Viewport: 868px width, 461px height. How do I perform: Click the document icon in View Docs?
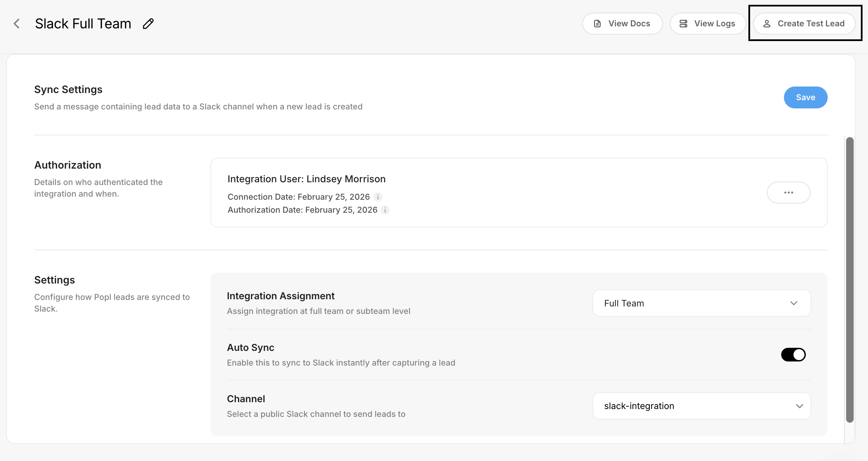[597, 24]
